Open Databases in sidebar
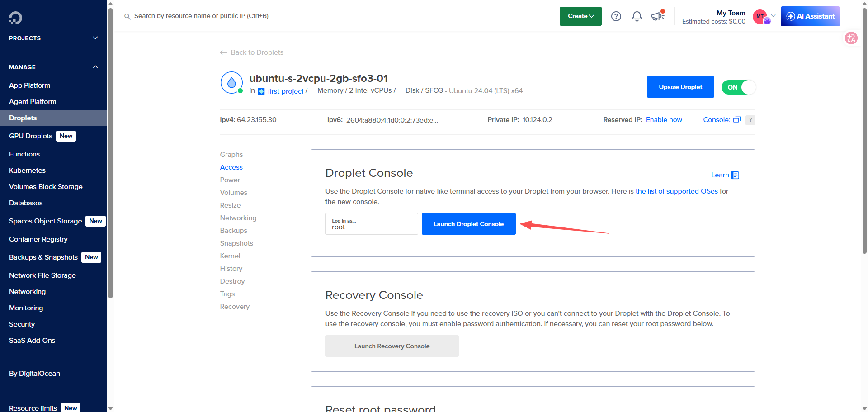The image size is (868, 412). [26, 203]
